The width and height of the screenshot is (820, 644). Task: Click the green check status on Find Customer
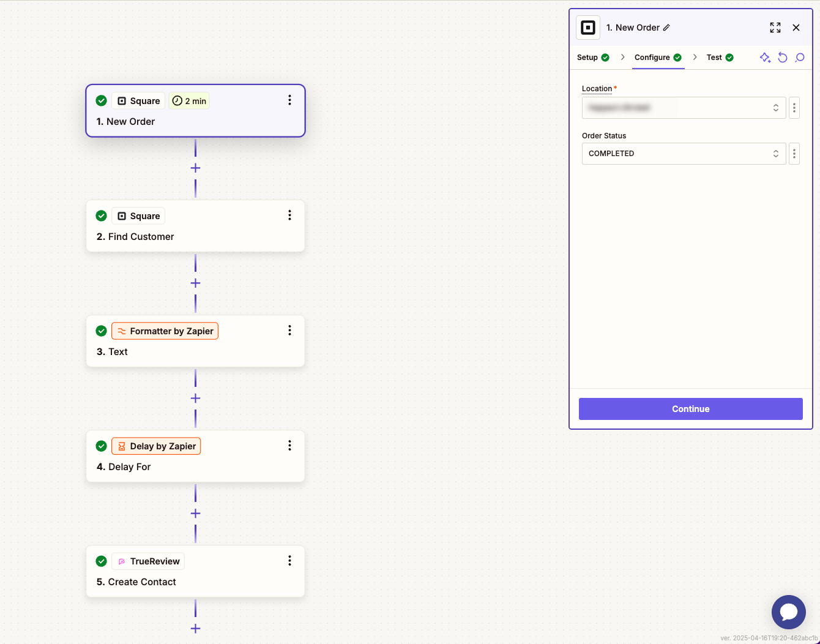pyautogui.click(x=102, y=215)
